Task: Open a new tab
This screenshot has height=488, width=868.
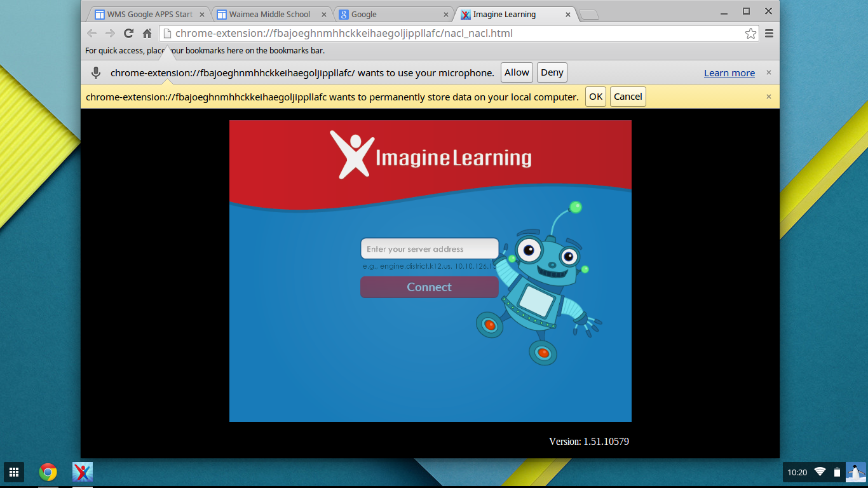Action: (x=589, y=15)
